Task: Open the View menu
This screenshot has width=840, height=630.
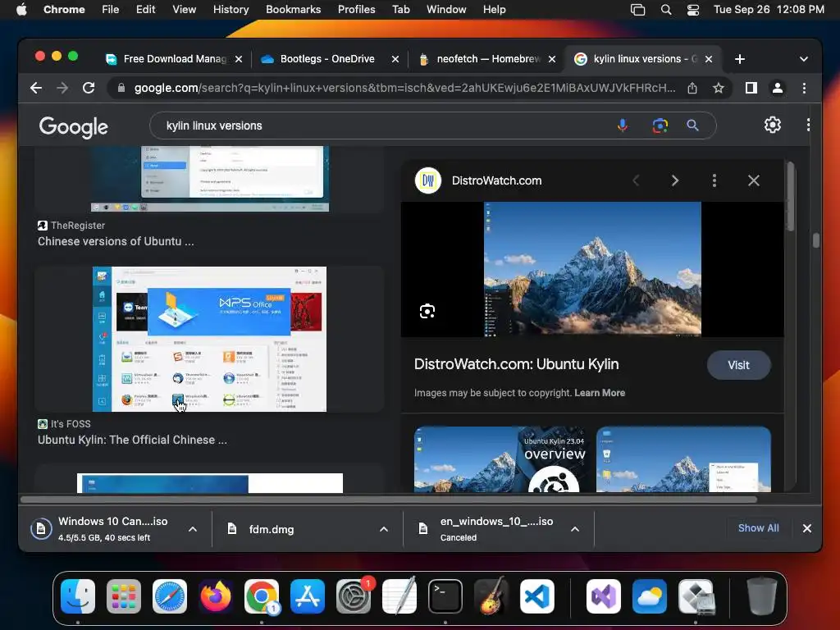Action: click(184, 10)
